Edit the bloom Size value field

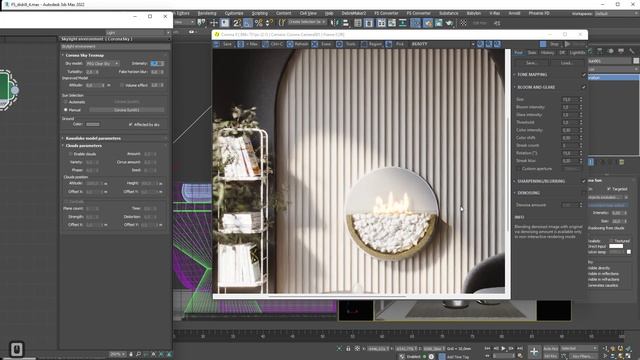point(569,100)
